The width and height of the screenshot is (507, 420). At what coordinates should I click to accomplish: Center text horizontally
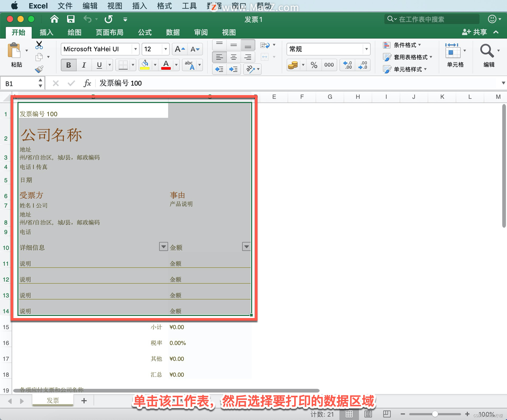point(234,57)
